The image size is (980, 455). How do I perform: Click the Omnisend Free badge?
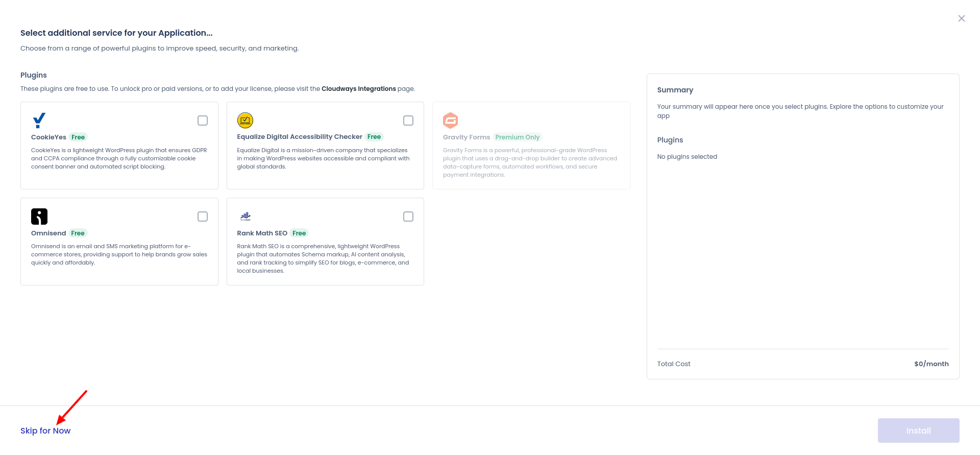coord(78,233)
